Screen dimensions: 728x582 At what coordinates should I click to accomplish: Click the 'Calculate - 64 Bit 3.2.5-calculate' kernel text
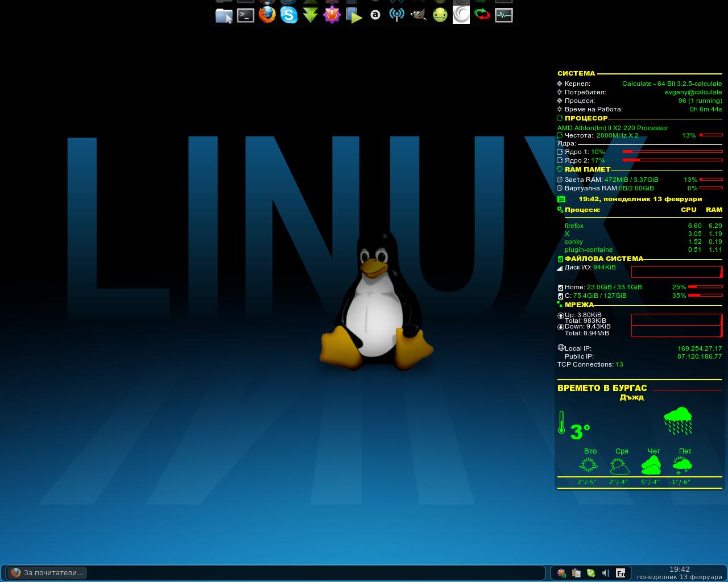[672, 84]
